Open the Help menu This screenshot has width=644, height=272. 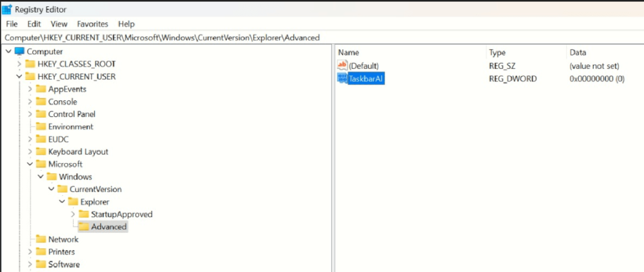click(126, 24)
